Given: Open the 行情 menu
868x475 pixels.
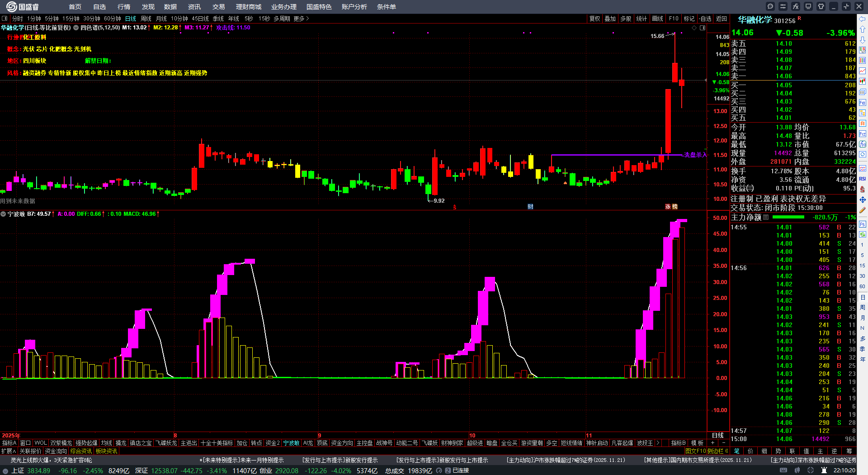Looking at the screenshot, I should [123, 7].
